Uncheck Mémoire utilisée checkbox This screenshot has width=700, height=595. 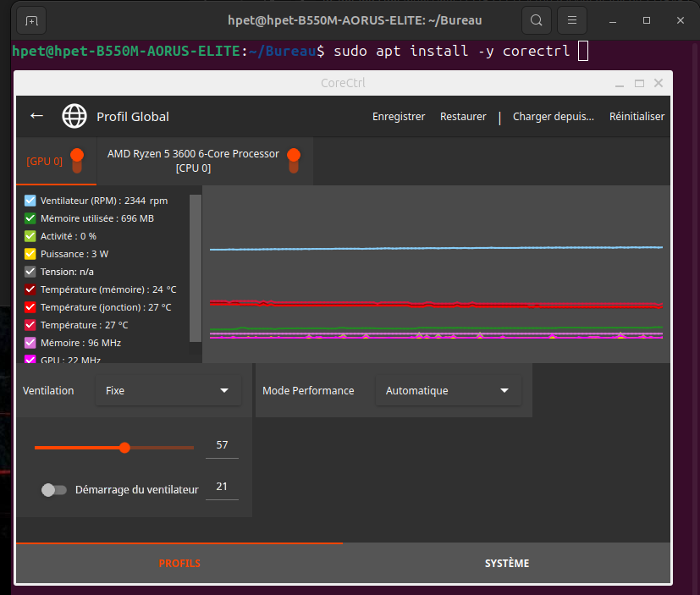pos(30,218)
